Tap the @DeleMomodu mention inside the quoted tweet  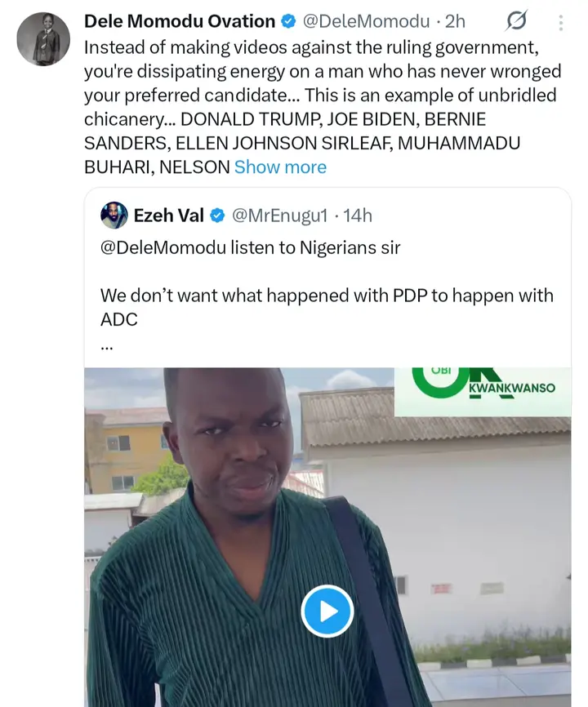point(163,247)
